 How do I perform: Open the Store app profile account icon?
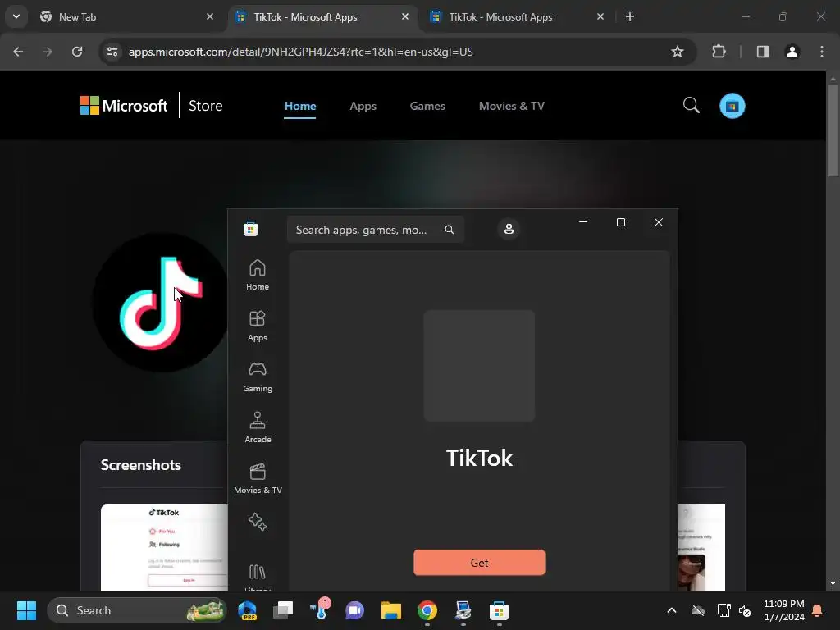(x=509, y=229)
